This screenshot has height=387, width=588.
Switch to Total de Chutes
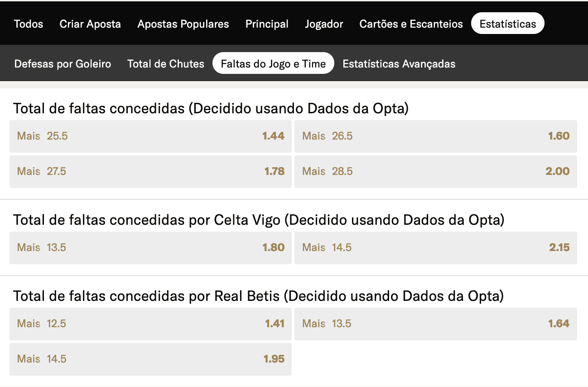[166, 64]
